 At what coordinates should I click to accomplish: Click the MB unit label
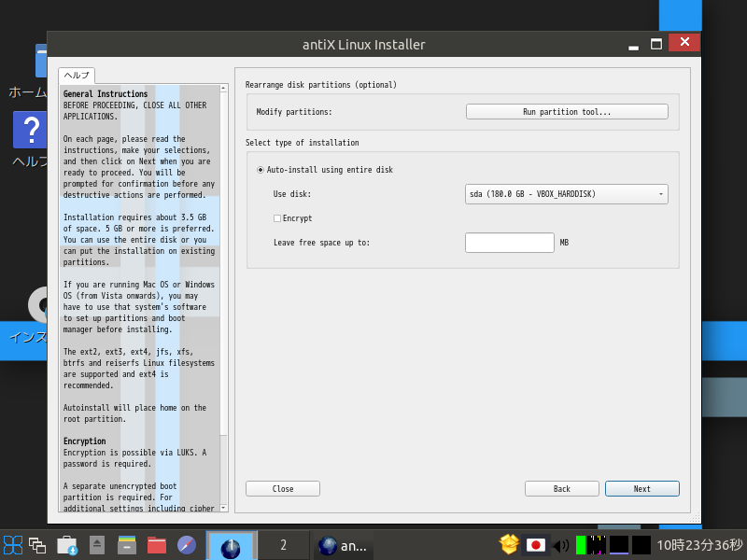click(564, 243)
